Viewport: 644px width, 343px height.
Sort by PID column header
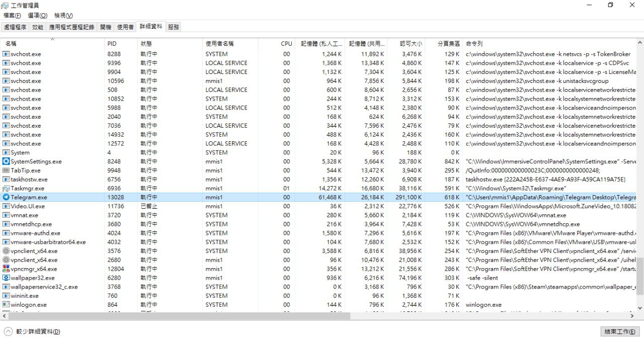pos(112,44)
